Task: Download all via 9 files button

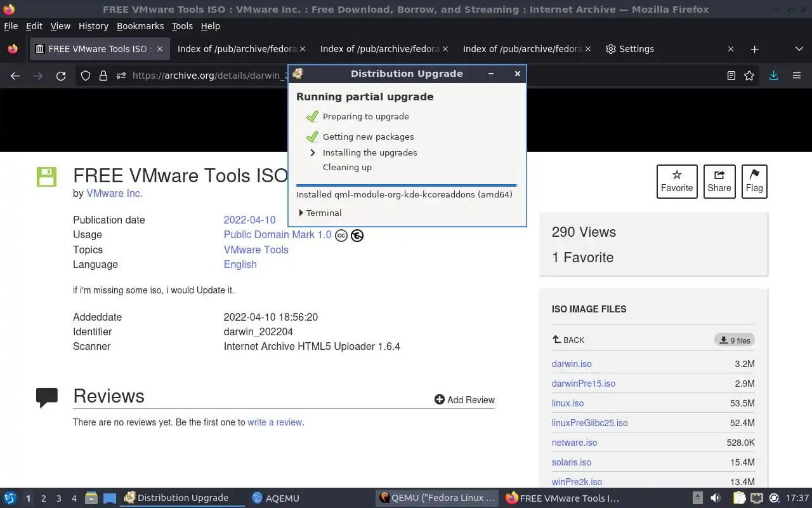Action: (735, 340)
